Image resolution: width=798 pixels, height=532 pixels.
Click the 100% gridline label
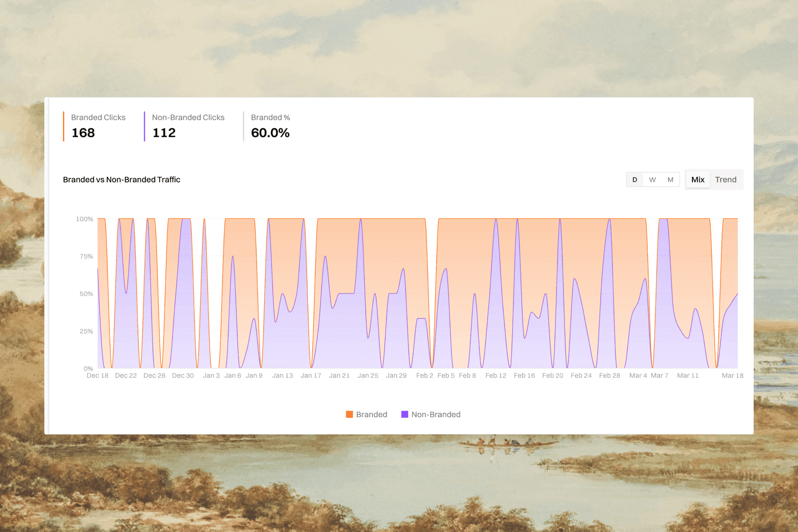click(85, 218)
